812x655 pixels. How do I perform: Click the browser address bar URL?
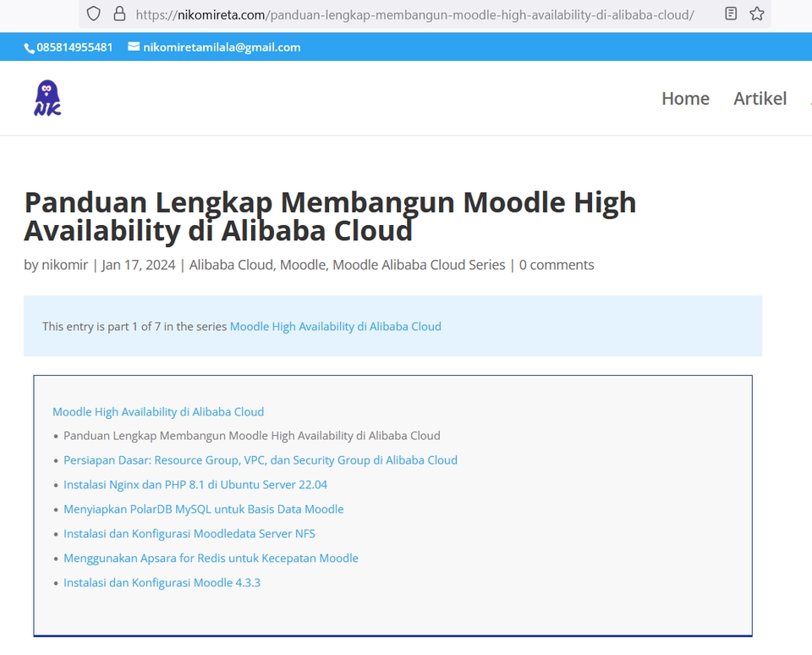pos(414,14)
